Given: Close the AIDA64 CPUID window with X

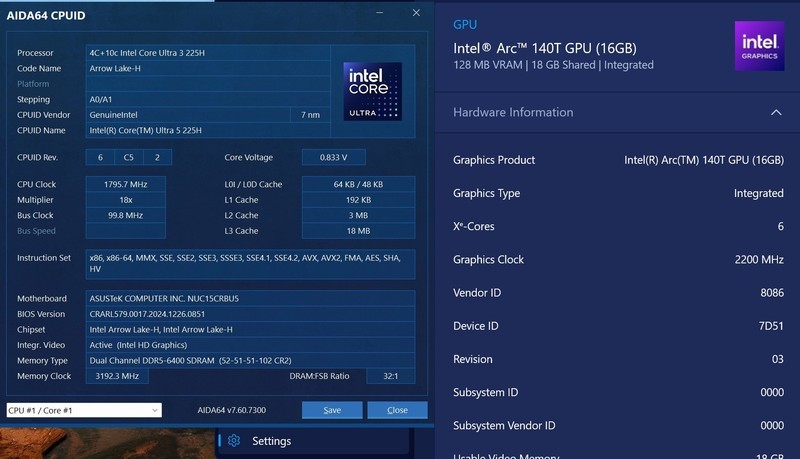Looking at the screenshot, I should [416, 13].
